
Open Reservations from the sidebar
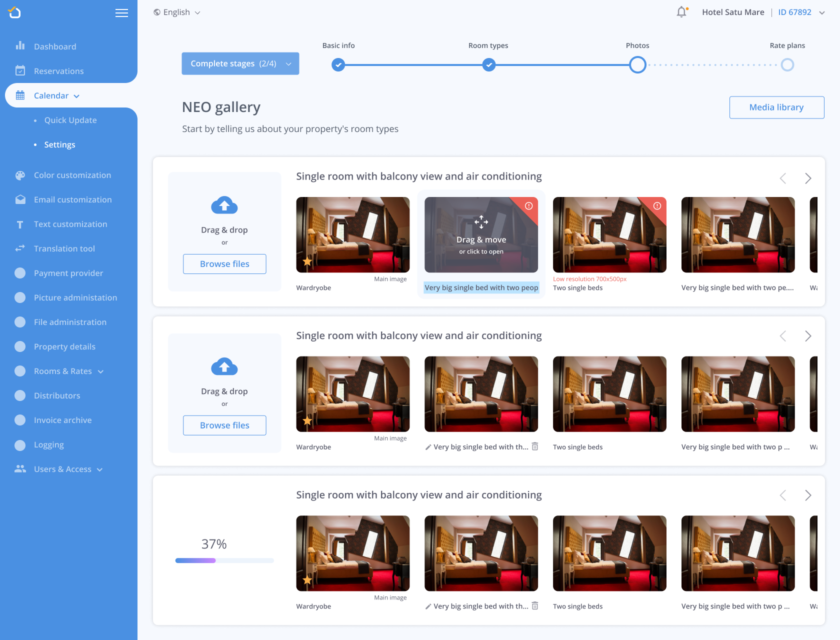coord(58,71)
